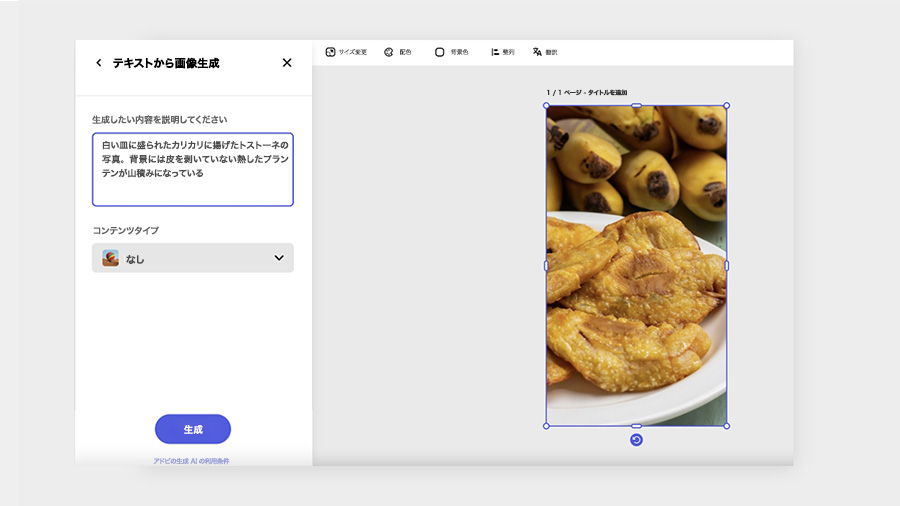The image size is (900, 506).
Task: Open the サイズ変更 resize tool
Action: pos(346,52)
